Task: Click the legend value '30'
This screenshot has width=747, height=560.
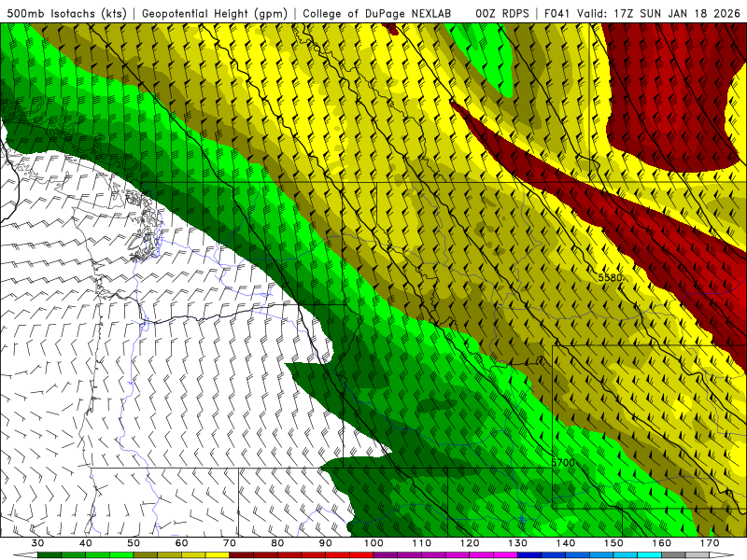Action: pos(37,543)
